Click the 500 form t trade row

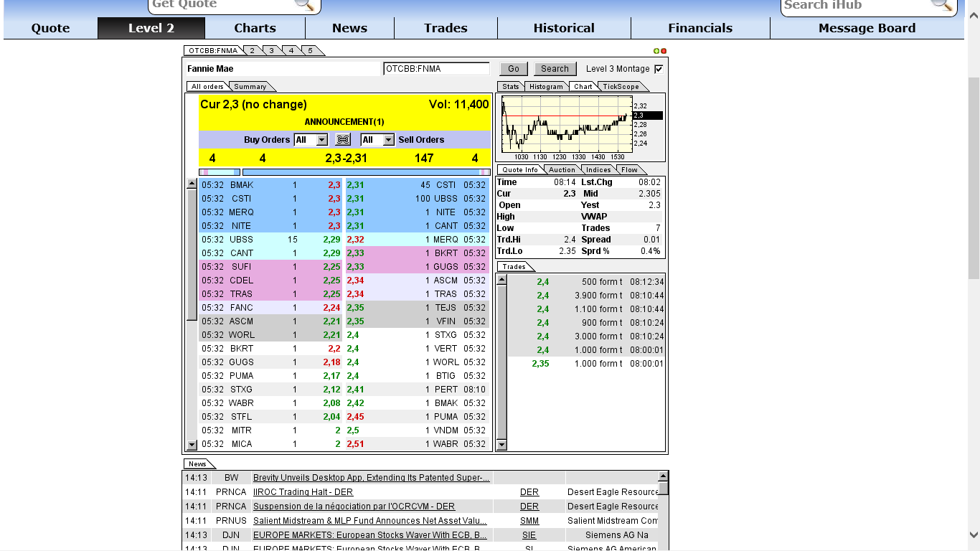pyautogui.click(x=586, y=282)
